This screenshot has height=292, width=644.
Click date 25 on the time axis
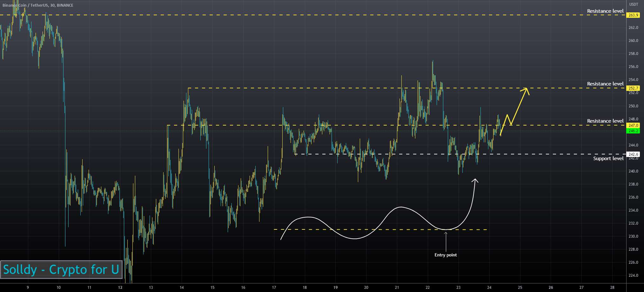click(520, 288)
